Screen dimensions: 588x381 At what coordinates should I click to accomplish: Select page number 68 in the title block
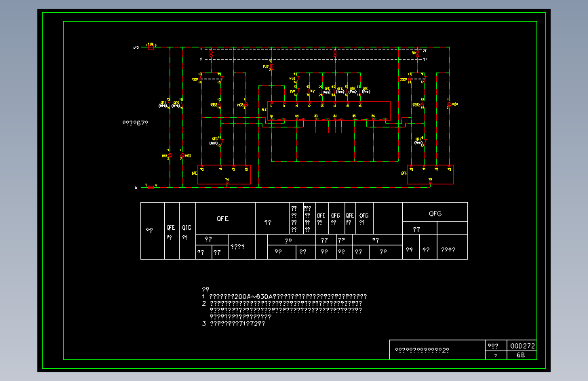pos(520,355)
